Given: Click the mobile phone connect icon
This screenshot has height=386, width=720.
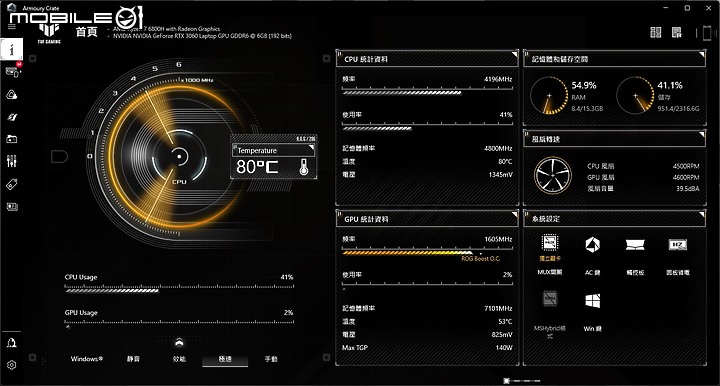Looking at the screenshot, I should tap(707, 33).
